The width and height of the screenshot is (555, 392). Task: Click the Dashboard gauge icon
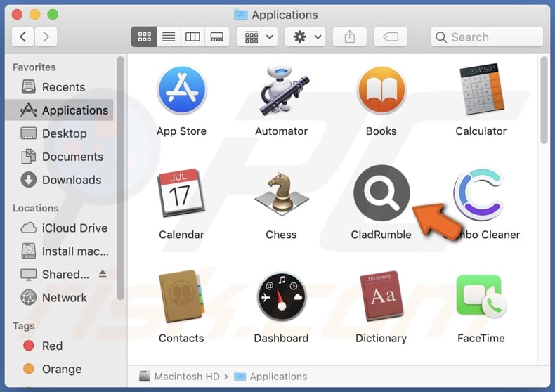pyautogui.click(x=281, y=296)
